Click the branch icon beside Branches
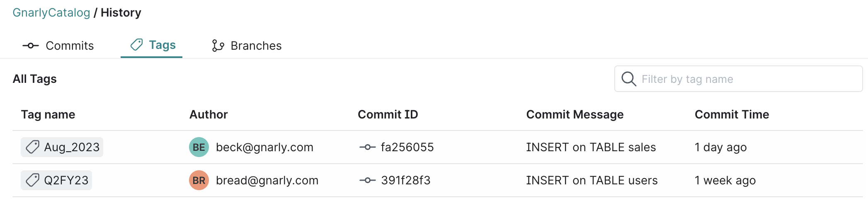The image size is (868, 203). point(218,46)
